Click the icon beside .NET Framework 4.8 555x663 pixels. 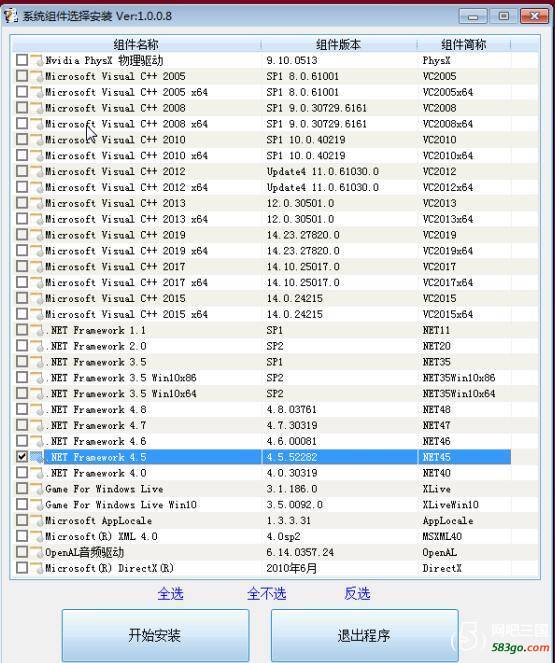point(37,409)
